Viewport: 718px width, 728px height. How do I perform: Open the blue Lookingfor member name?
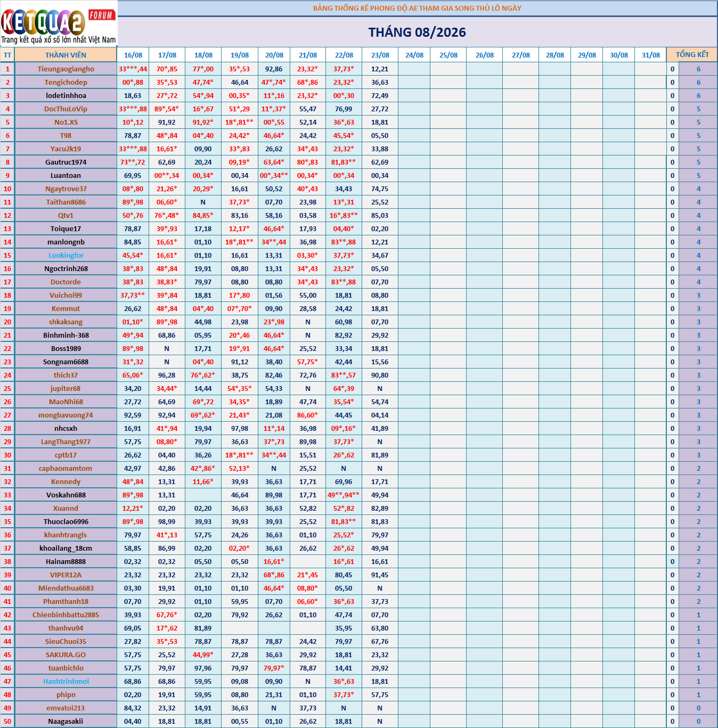(66, 255)
